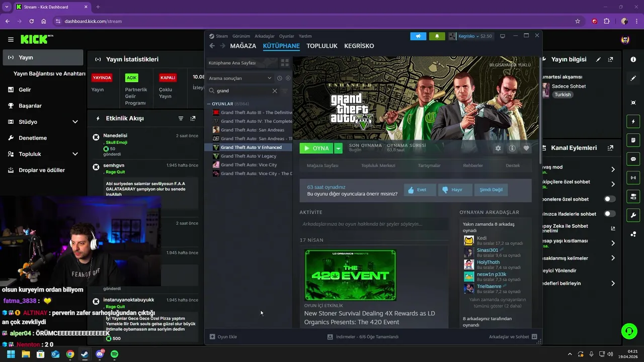Pop out Yayın bilgisi panel
Viewport: 644px width, 362px height.
610,59
